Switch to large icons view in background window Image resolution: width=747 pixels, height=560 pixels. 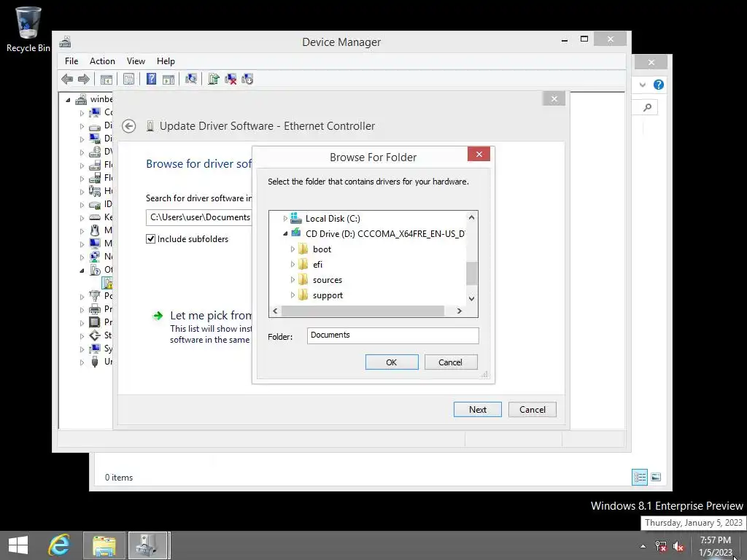[656, 477]
